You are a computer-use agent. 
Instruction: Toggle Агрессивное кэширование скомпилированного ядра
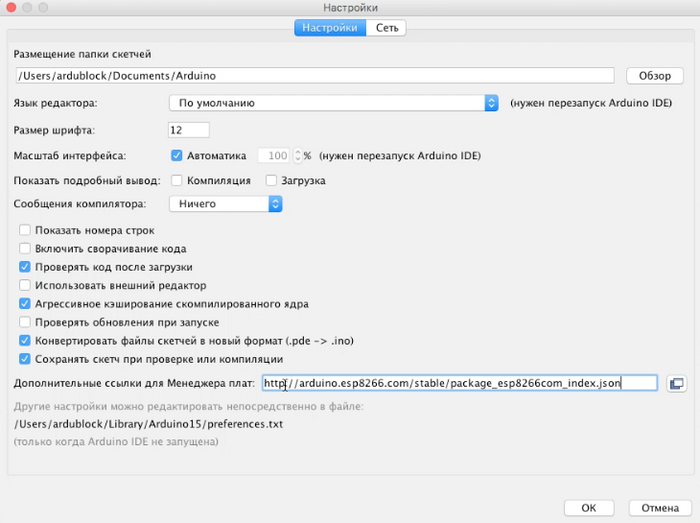(25, 304)
